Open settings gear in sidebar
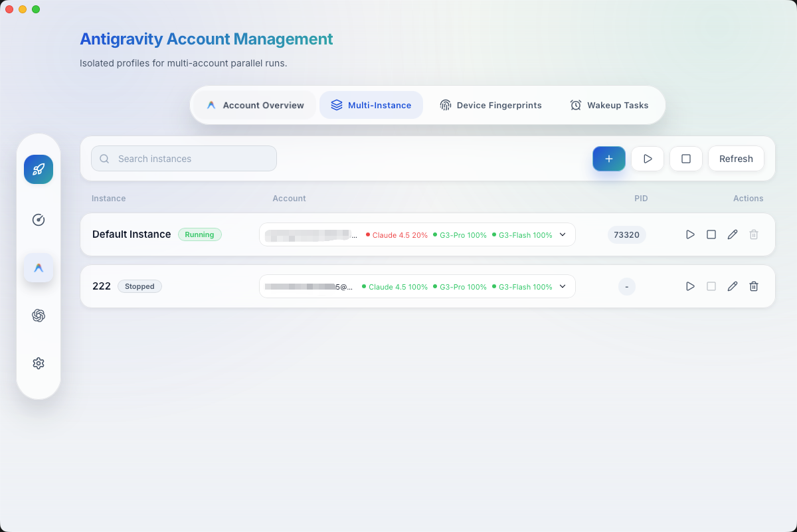The width and height of the screenshot is (797, 532). coord(39,363)
